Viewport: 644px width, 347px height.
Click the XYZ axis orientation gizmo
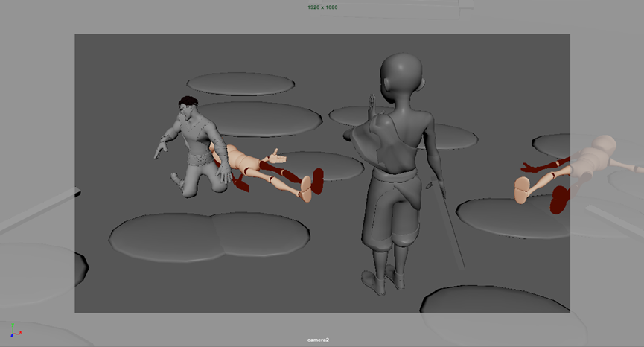point(16,330)
